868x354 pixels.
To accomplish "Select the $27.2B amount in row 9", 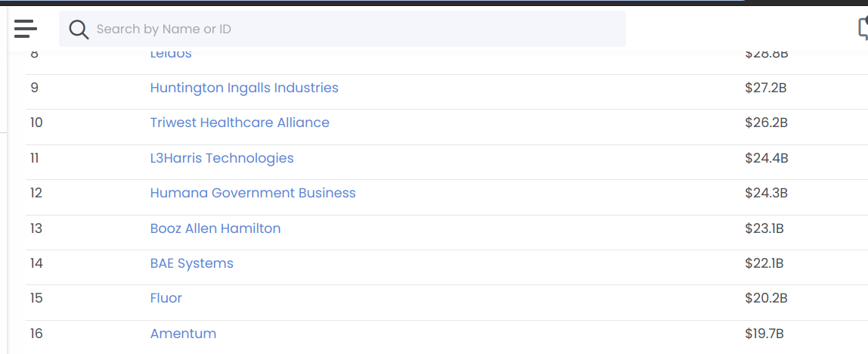I will 766,88.
